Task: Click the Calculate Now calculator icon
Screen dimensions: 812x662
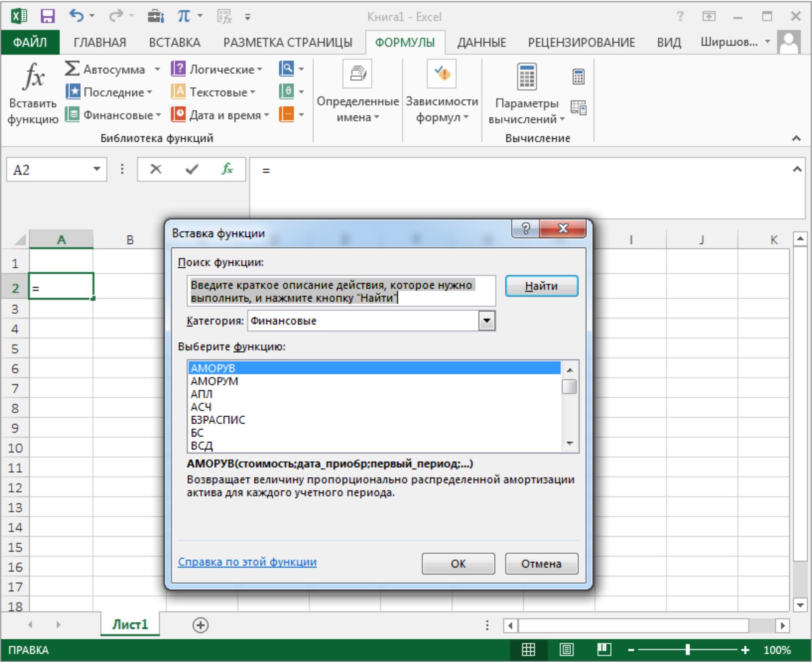Action: (578, 77)
